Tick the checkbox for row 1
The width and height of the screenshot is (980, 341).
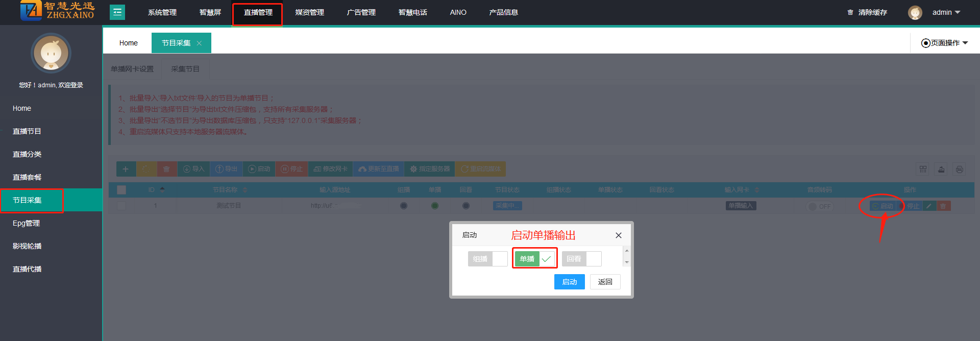coord(121,206)
